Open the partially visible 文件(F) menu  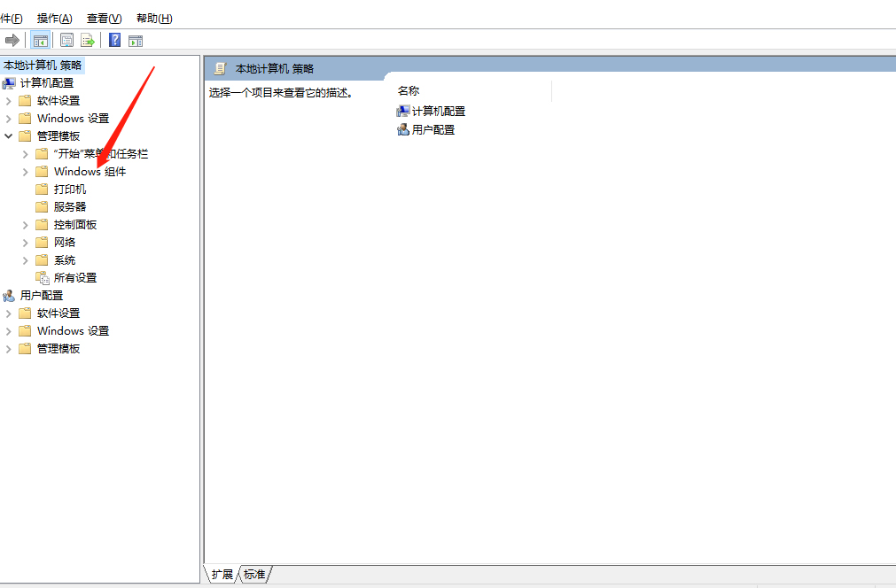11,19
